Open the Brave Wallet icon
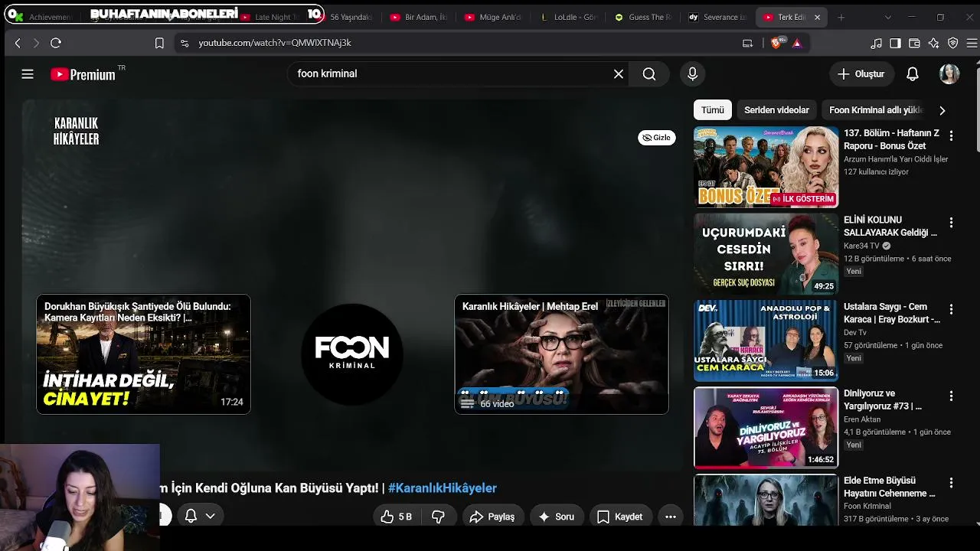Viewport: 980px width, 551px height. 914,44
